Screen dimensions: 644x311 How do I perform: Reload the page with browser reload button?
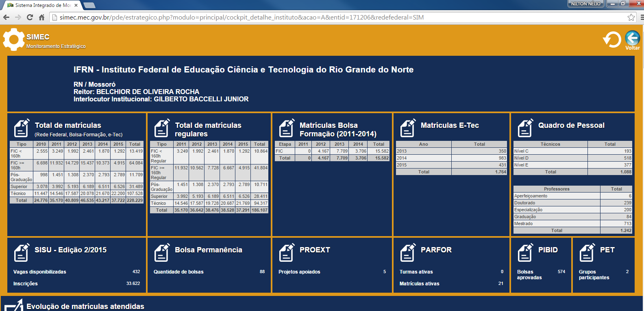coord(30,17)
